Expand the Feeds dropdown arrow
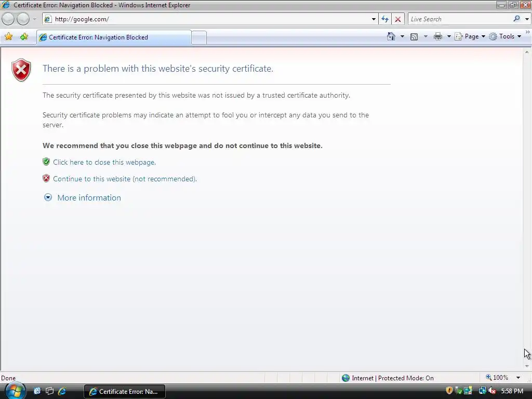Screen dimensions: 532x399 point(425,36)
